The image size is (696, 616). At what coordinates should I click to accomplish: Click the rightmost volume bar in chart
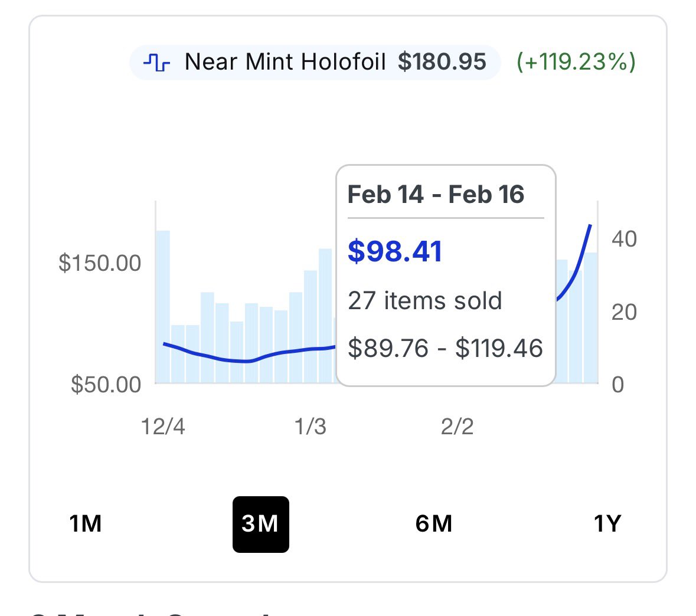[590, 319]
